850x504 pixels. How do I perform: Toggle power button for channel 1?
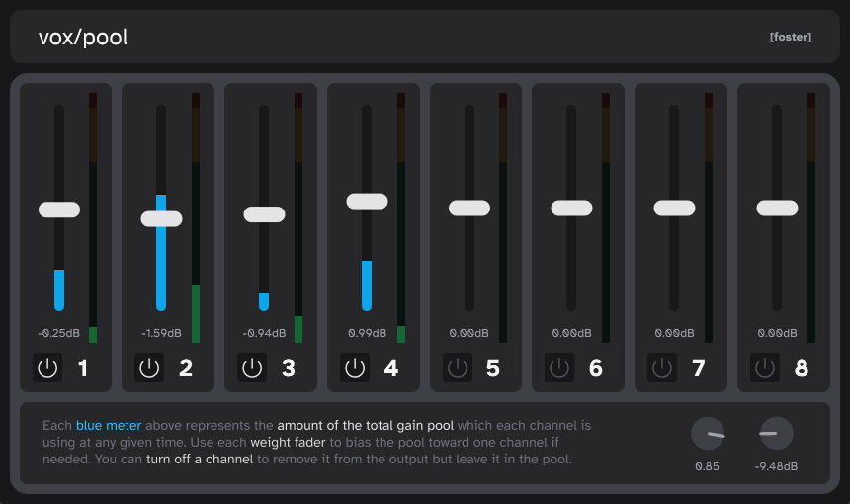47,368
